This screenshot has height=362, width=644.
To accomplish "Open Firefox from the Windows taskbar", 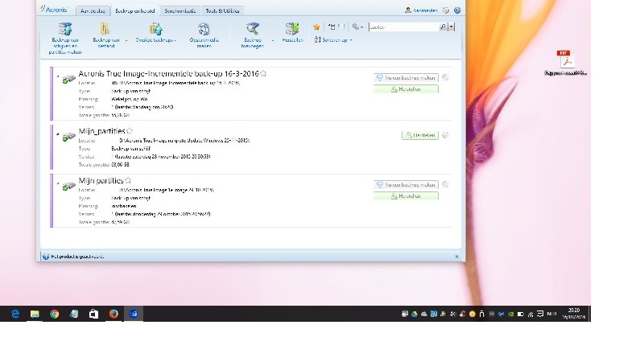I will point(114,314).
